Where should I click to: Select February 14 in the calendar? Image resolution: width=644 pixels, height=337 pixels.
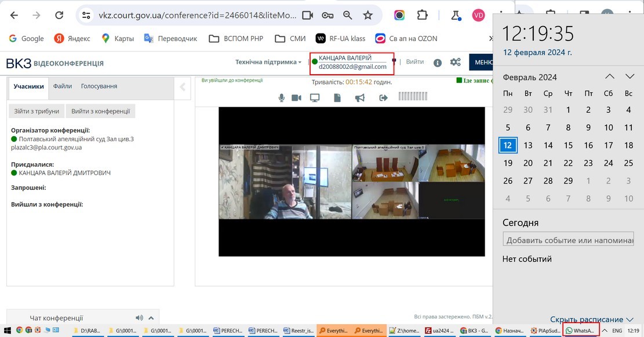click(548, 145)
